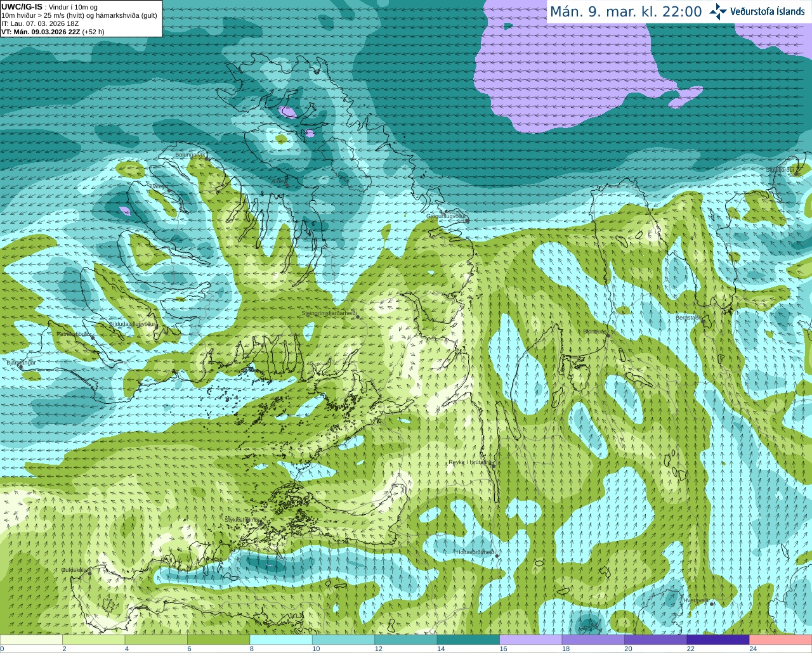Pick the 22–24 m/s dark indigo legend swatch
812x653 pixels.
(718, 640)
